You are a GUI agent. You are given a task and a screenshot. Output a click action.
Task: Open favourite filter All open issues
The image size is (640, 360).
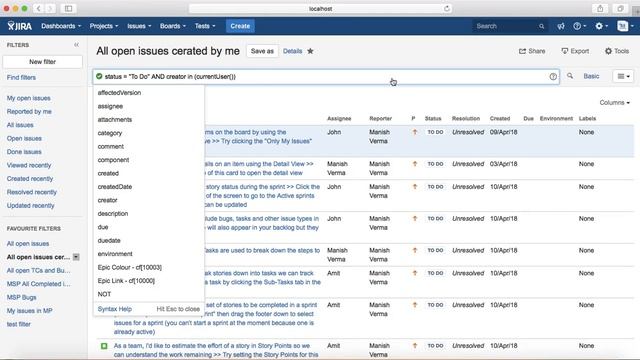(x=28, y=244)
